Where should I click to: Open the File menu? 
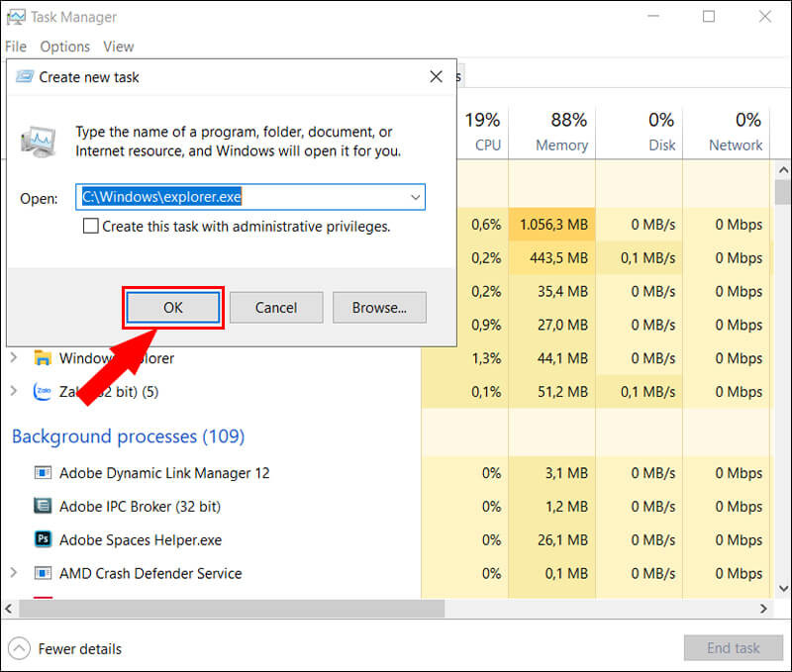click(x=16, y=47)
